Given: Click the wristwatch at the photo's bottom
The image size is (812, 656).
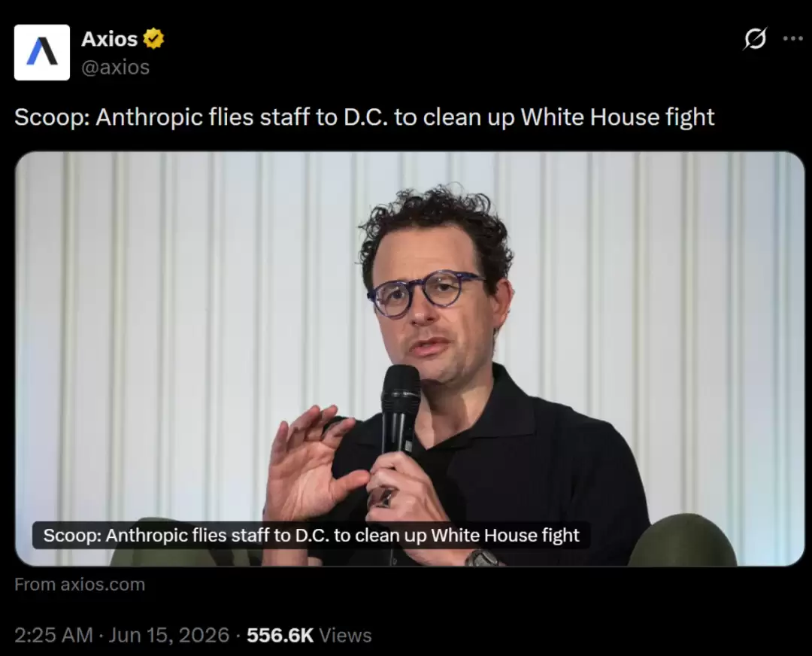Looking at the screenshot, I should (x=482, y=558).
